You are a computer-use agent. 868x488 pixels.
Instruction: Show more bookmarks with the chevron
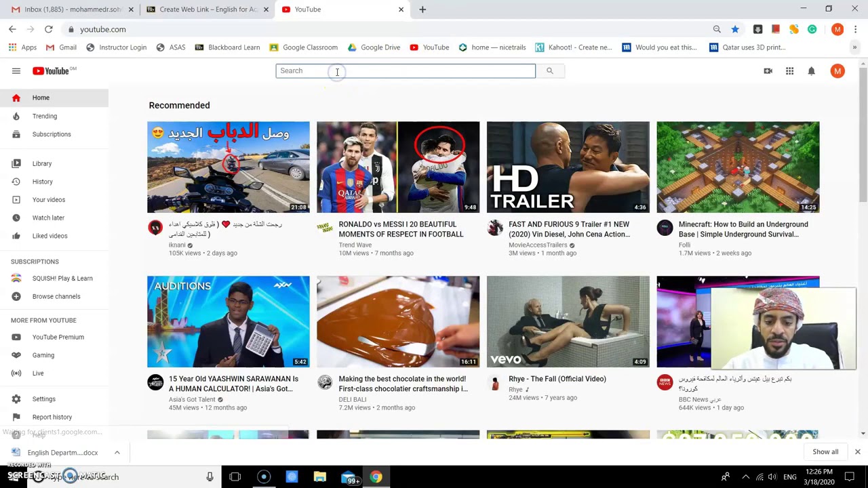click(x=854, y=47)
